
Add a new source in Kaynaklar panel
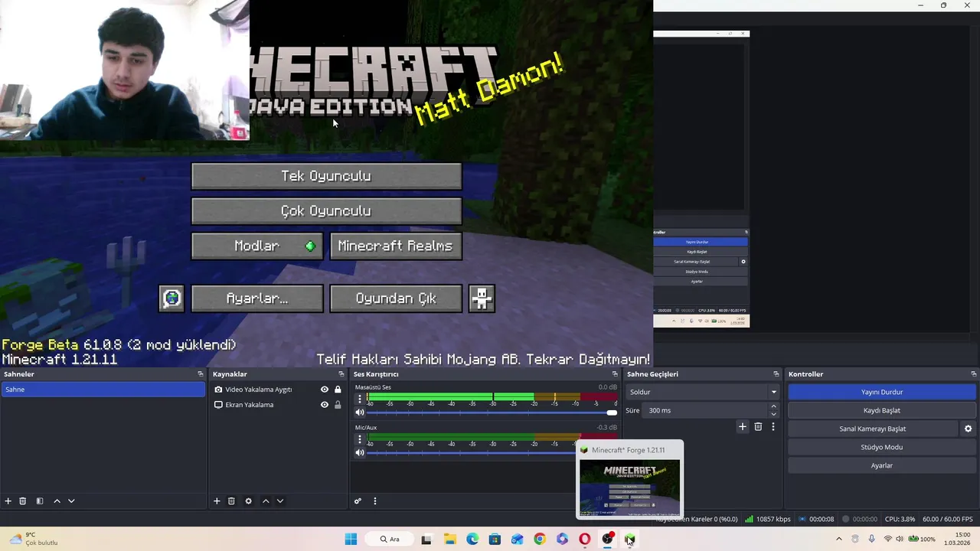coord(217,501)
